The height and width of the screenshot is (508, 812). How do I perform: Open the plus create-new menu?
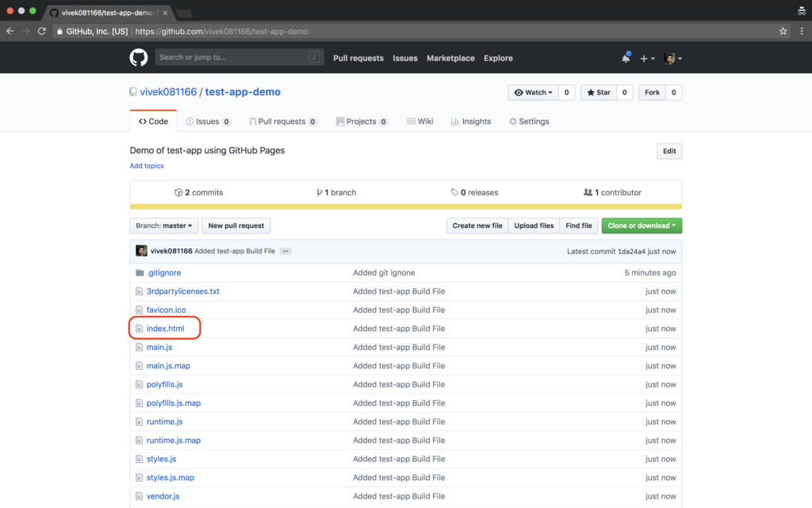pos(647,59)
